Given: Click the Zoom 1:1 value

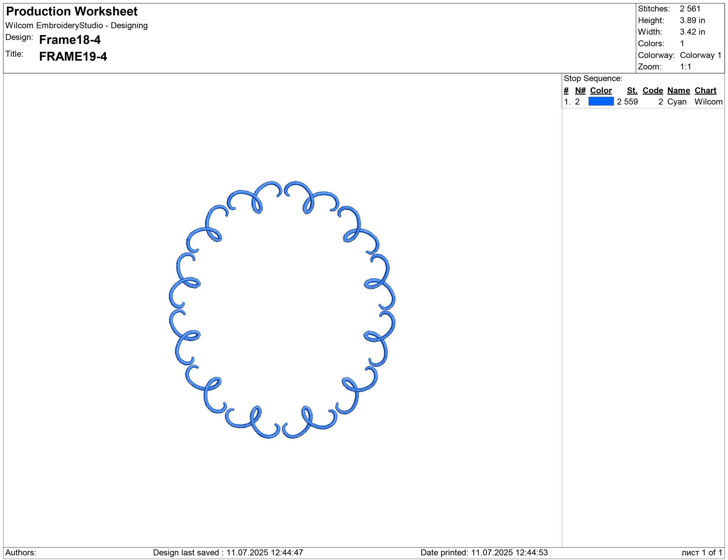Looking at the screenshot, I should coord(685,67).
